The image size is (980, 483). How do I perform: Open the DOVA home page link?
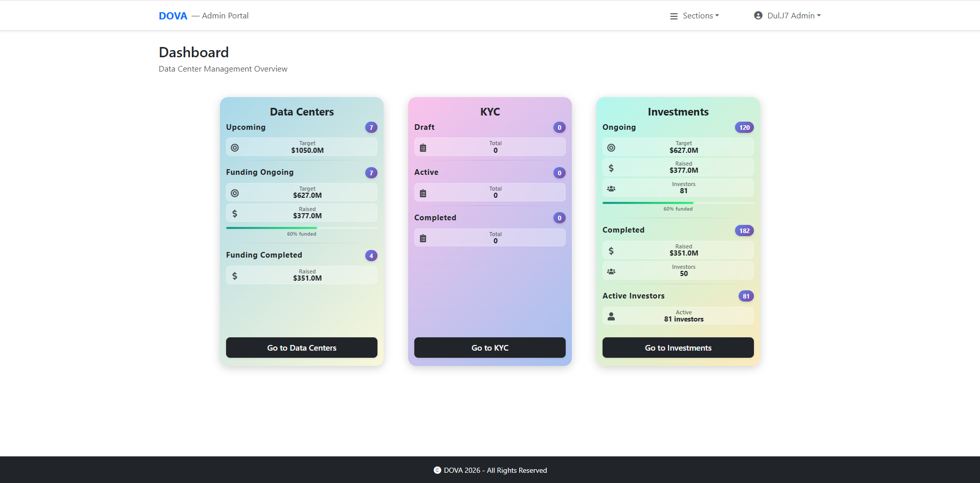[173, 15]
